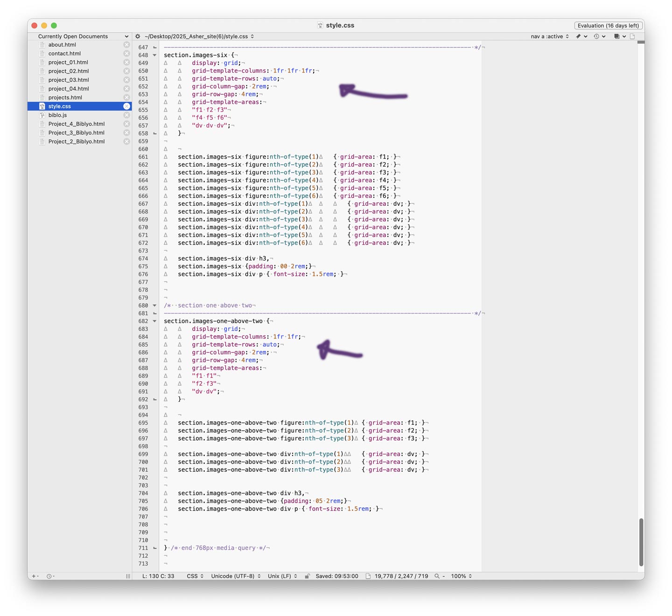Open the includes popup next to the document icon
Screen dimensions: 672x616
coord(619,36)
